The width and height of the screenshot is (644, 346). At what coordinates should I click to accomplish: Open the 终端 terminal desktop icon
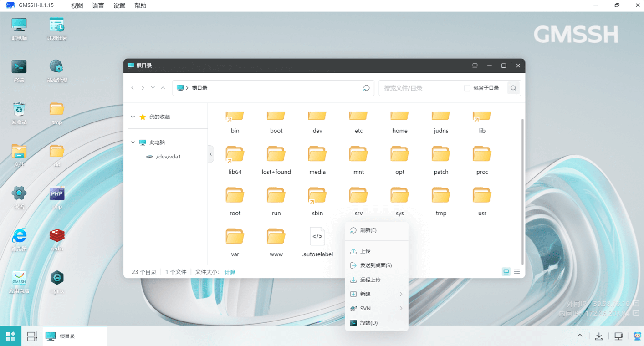pyautogui.click(x=19, y=67)
